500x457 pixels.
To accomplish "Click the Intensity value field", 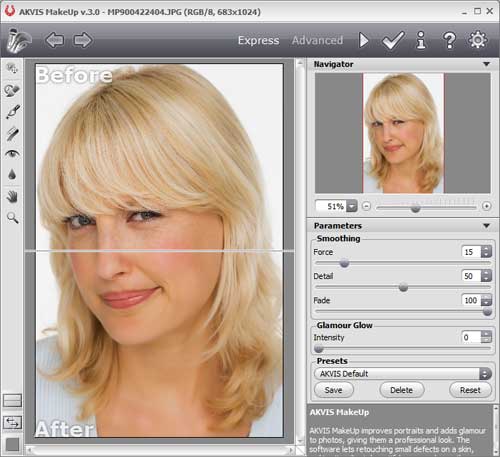I will (471, 337).
